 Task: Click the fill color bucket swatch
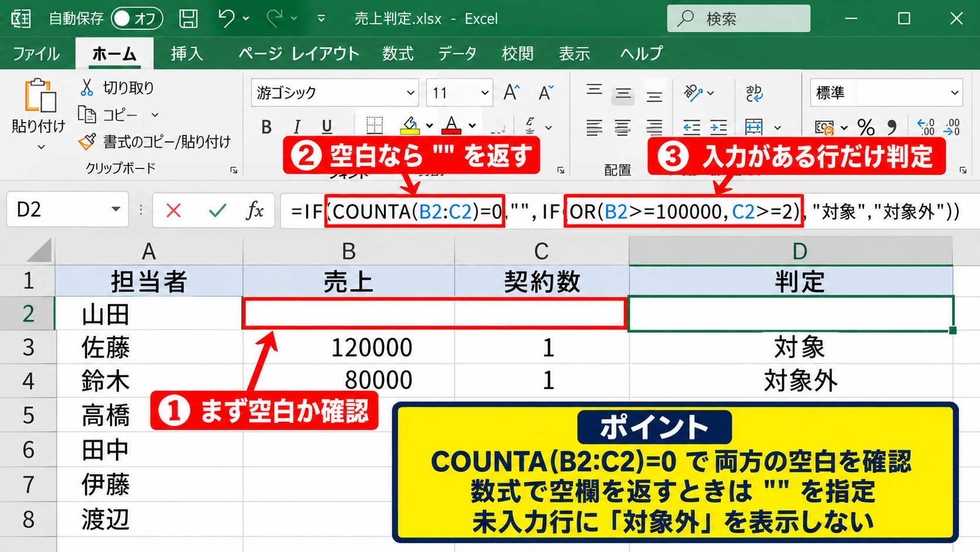(410, 126)
